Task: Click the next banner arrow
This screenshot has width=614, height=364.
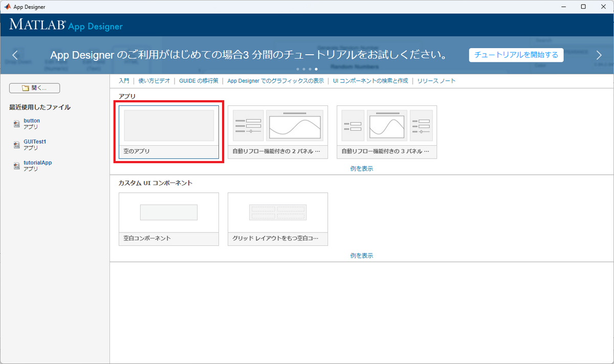Action: [599, 55]
